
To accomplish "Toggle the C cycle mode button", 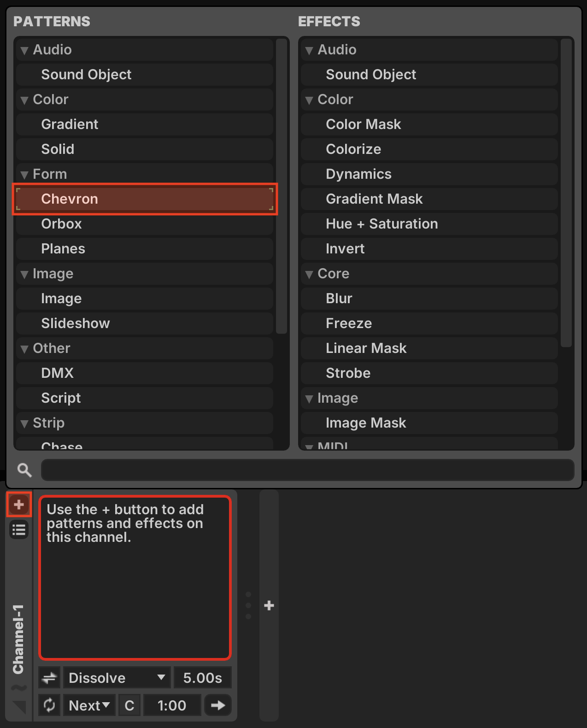I will tap(129, 705).
